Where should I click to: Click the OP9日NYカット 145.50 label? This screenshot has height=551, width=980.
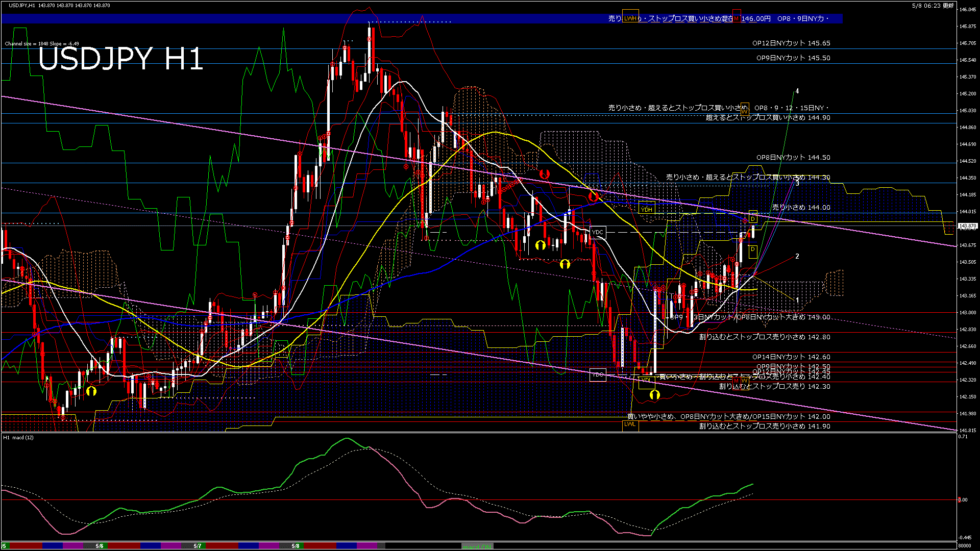click(793, 58)
